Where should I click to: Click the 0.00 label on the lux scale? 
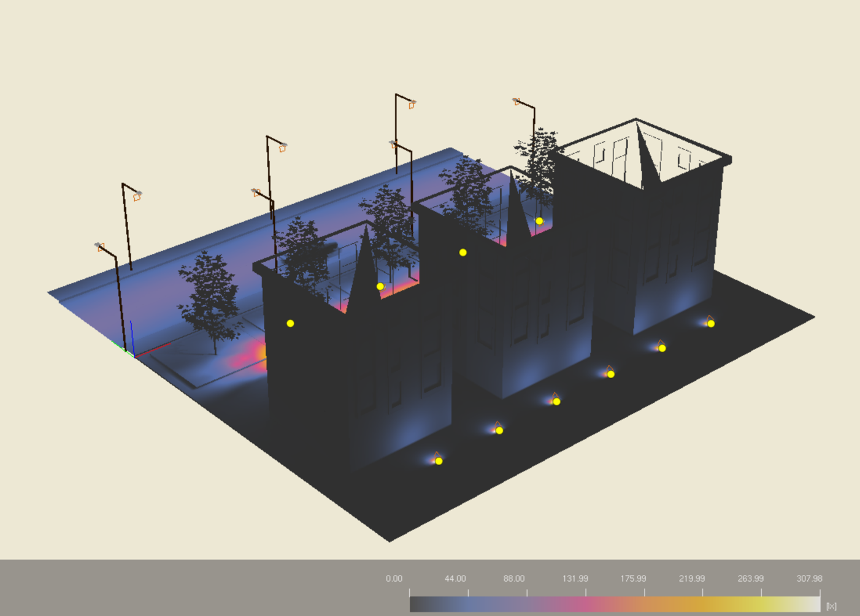coord(394,579)
